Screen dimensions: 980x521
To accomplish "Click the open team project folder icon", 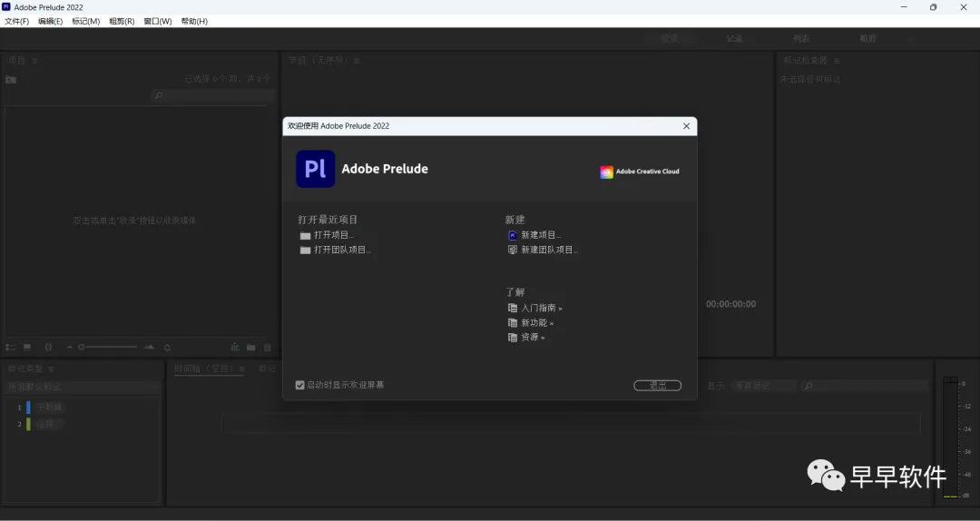I will (x=305, y=251).
